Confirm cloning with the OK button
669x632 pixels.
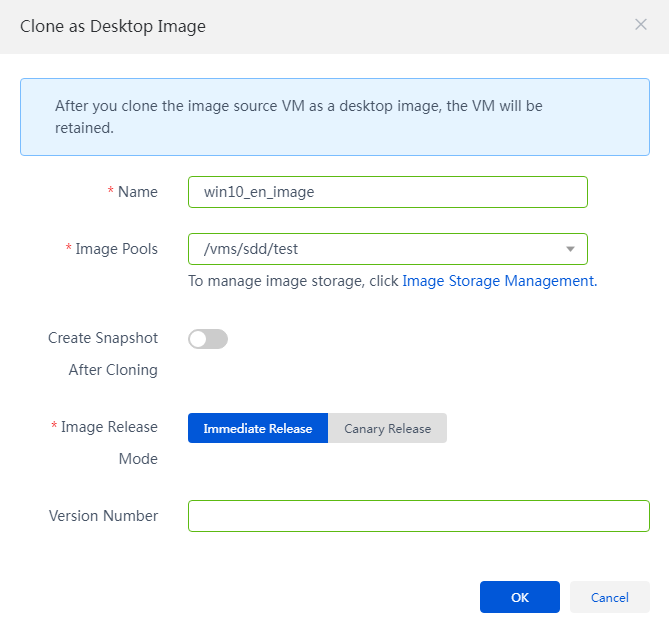(x=520, y=597)
